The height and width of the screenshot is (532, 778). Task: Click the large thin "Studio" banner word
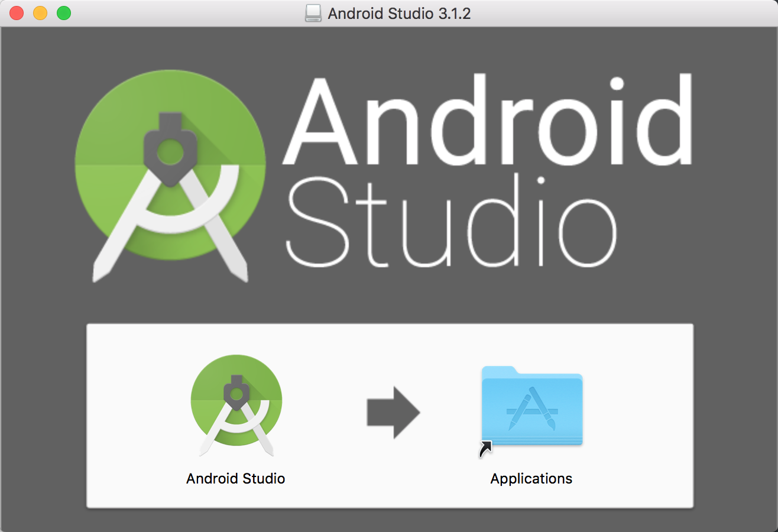coord(451,222)
